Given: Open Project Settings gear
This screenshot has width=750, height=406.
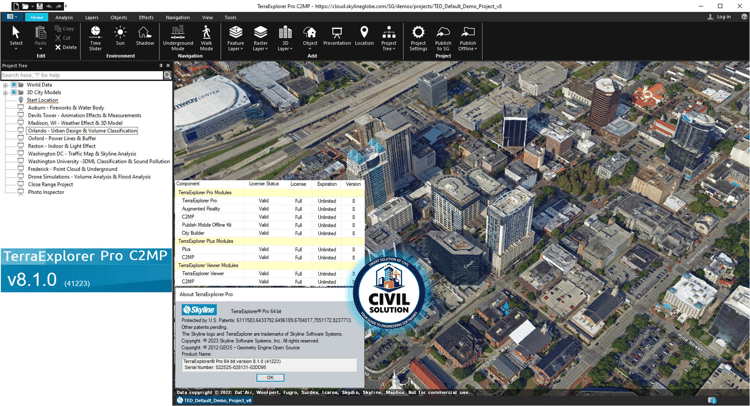Looking at the screenshot, I should tap(418, 38).
